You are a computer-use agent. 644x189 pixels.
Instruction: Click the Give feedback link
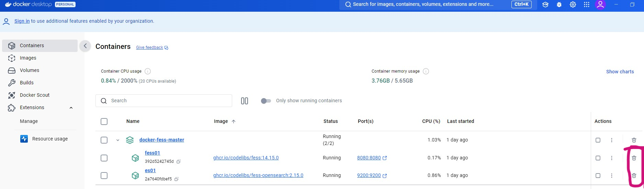(x=152, y=48)
